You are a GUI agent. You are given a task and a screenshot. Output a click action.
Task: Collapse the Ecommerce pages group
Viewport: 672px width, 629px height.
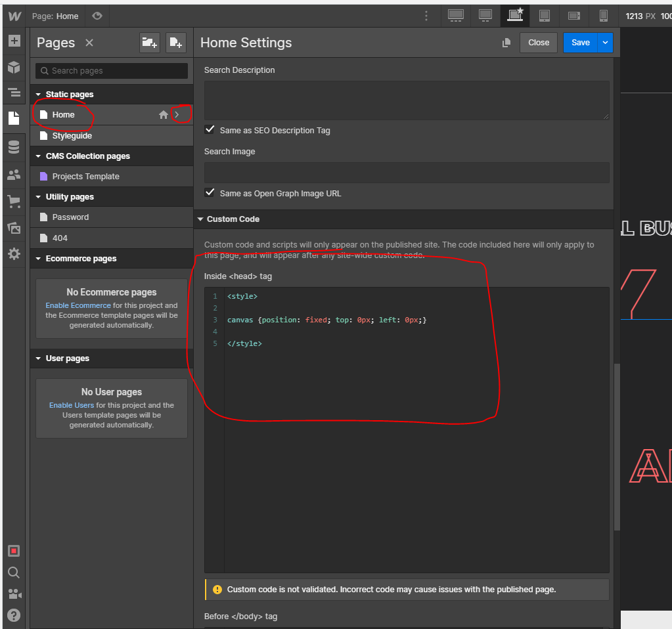pos(37,259)
